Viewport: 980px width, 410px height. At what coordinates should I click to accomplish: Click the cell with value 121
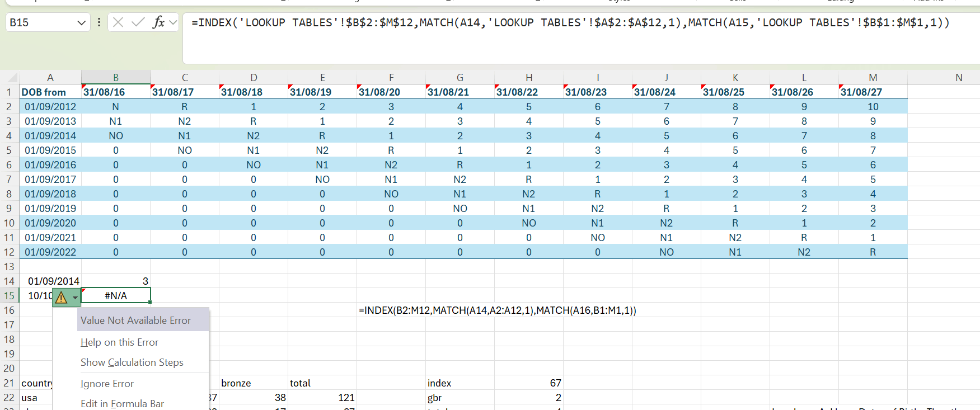(x=322, y=397)
